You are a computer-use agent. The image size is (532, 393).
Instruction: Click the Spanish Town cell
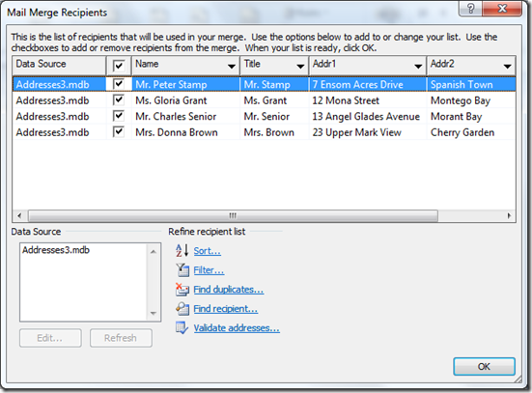point(471,85)
